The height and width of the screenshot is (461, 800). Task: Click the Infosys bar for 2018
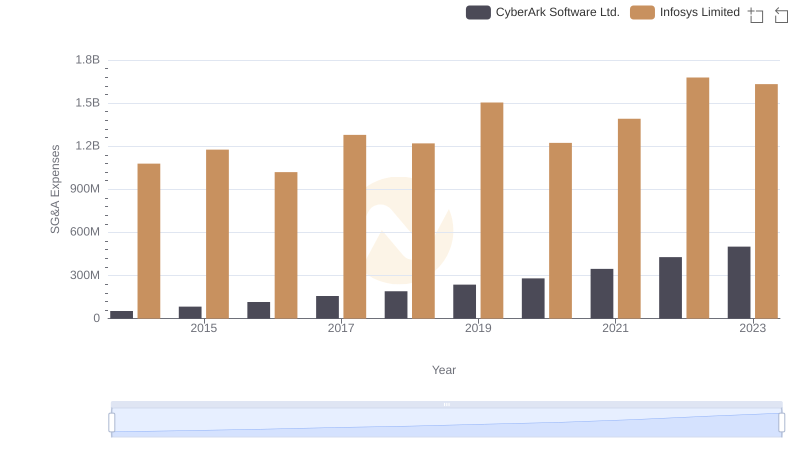pyautogui.click(x=423, y=230)
